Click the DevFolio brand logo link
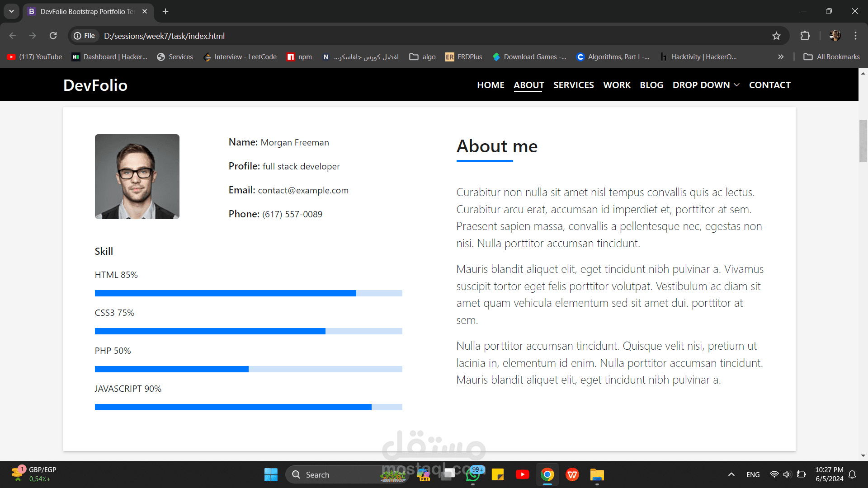The image size is (868, 488). point(95,85)
